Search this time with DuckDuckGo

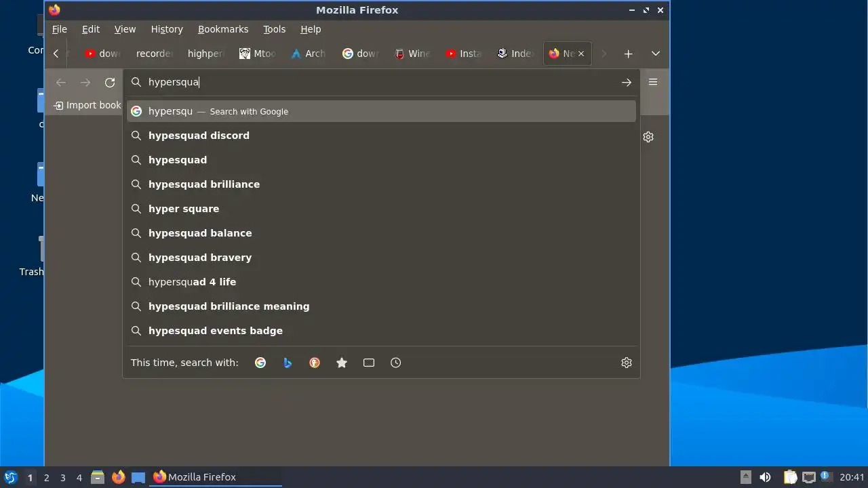(x=315, y=363)
